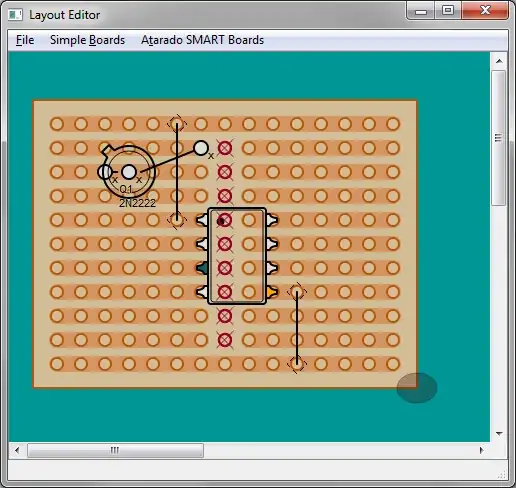Click the horizontal scrollbar left arrow
516x488 pixels.
click(x=17, y=450)
